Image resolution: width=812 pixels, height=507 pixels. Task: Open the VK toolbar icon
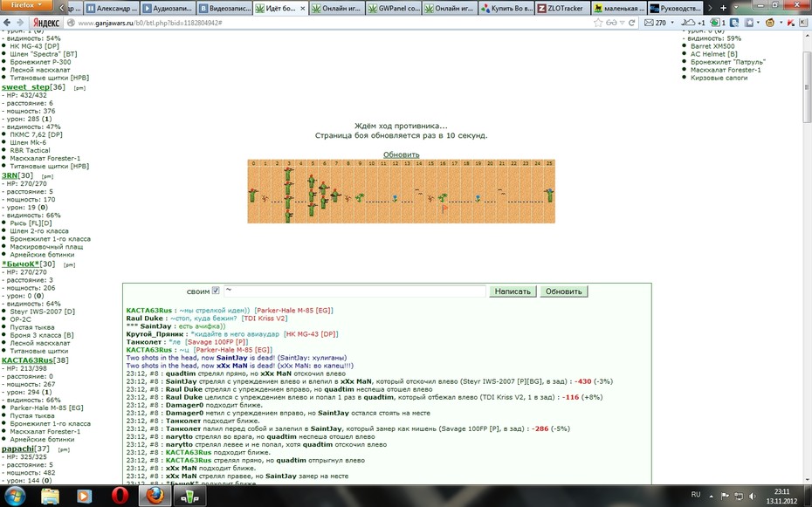[735, 23]
